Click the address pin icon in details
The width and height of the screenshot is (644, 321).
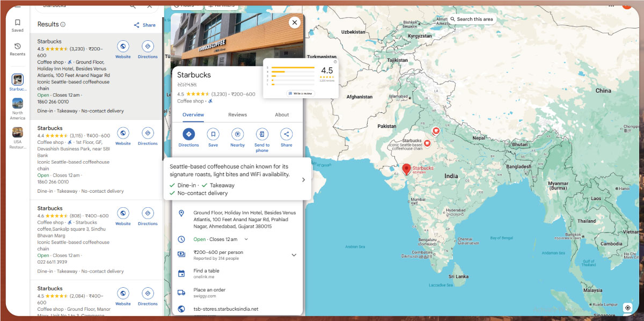[x=181, y=213]
